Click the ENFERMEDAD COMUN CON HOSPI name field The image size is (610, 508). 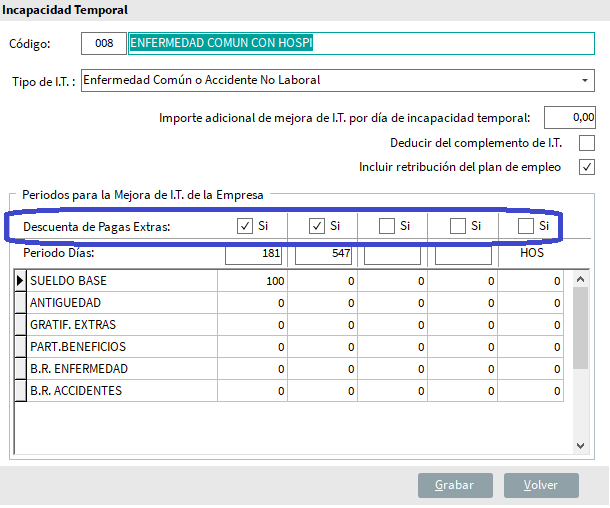pyautogui.click(x=228, y=44)
